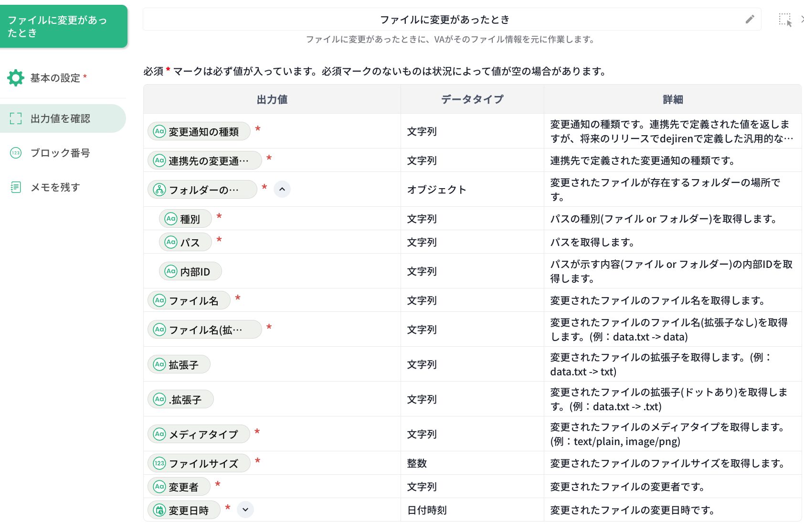Click the bracket icon beside 出力値を確認
Viewport: 804px width, 532px height.
(x=16, y=118)
